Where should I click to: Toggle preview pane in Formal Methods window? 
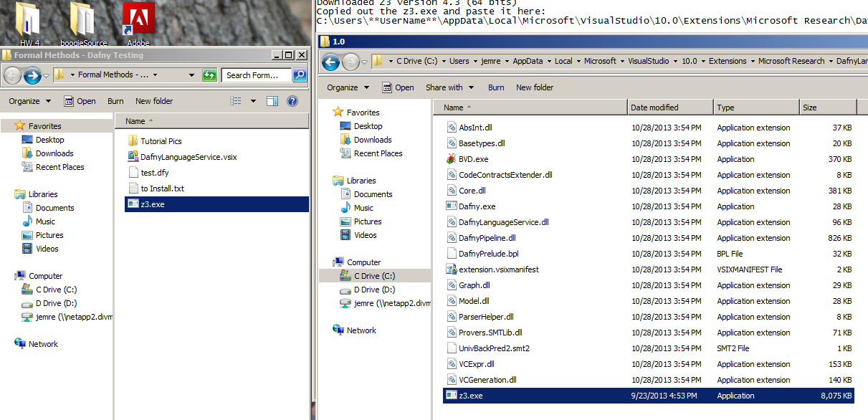tap(272, 101)
